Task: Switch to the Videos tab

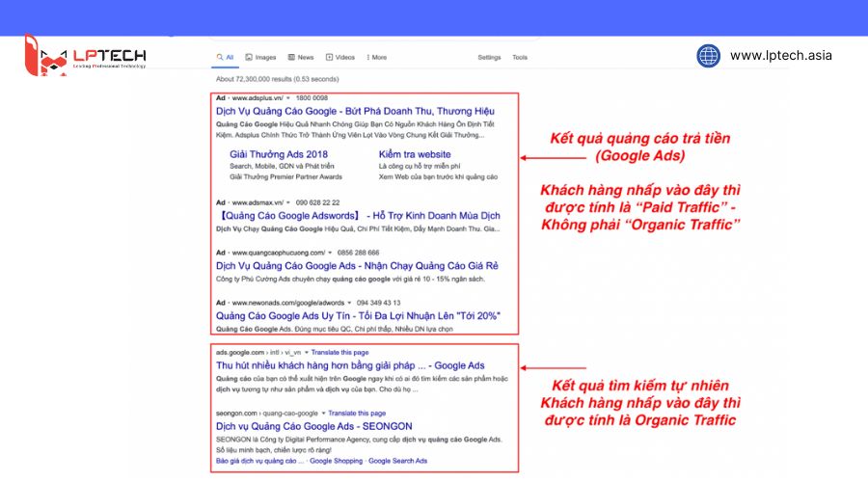Action: point(340,57)
